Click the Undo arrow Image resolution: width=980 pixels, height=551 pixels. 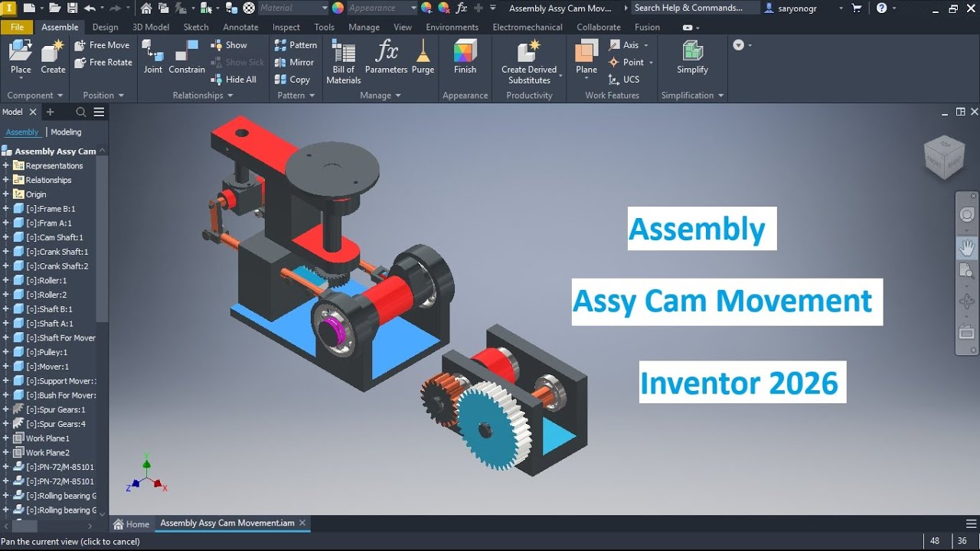[x=90, y=8]
